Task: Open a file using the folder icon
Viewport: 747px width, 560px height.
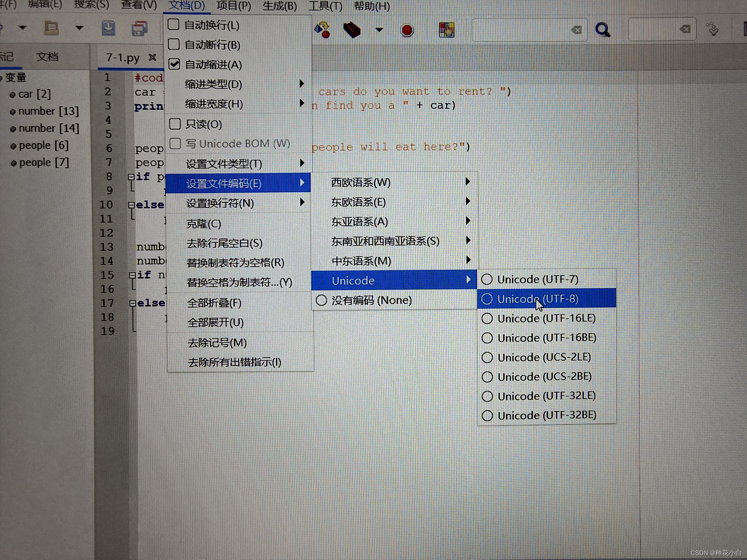Action: pyautogui.click(x=52, y=28)
